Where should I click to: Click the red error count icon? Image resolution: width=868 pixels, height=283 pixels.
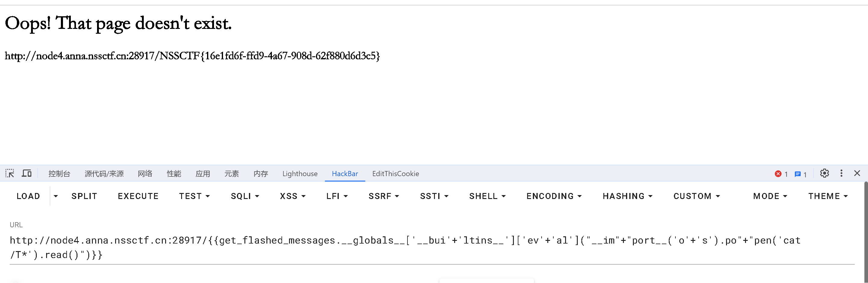pos(778,174)
